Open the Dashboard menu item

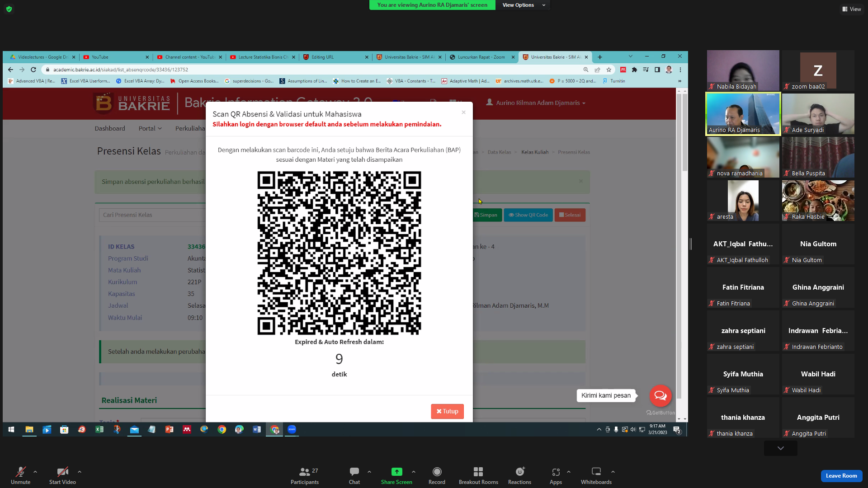[x=110, y=128]
